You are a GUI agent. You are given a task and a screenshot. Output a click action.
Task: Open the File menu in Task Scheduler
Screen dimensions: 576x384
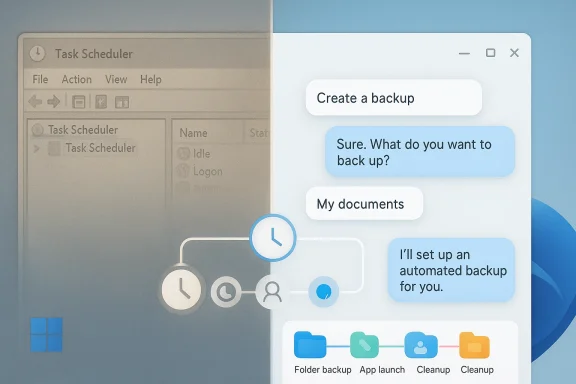pyautogui.click(x=40, y=79)
